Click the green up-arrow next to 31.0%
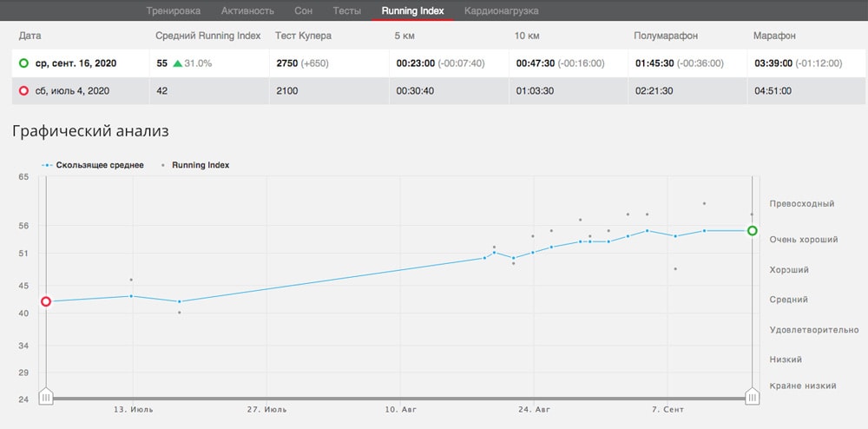This screenshot has height=429, width=868. click(x=177, y=63)
